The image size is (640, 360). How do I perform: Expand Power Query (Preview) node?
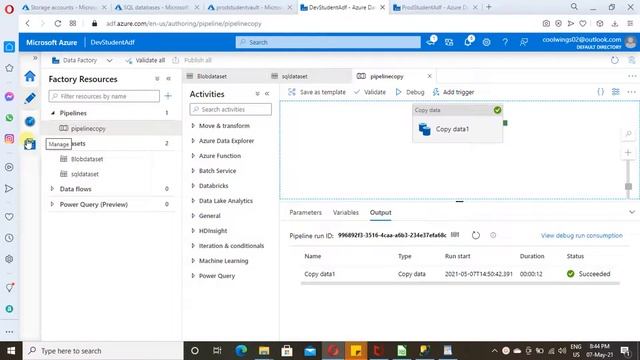pyautogui.click(x=52, y=204)
